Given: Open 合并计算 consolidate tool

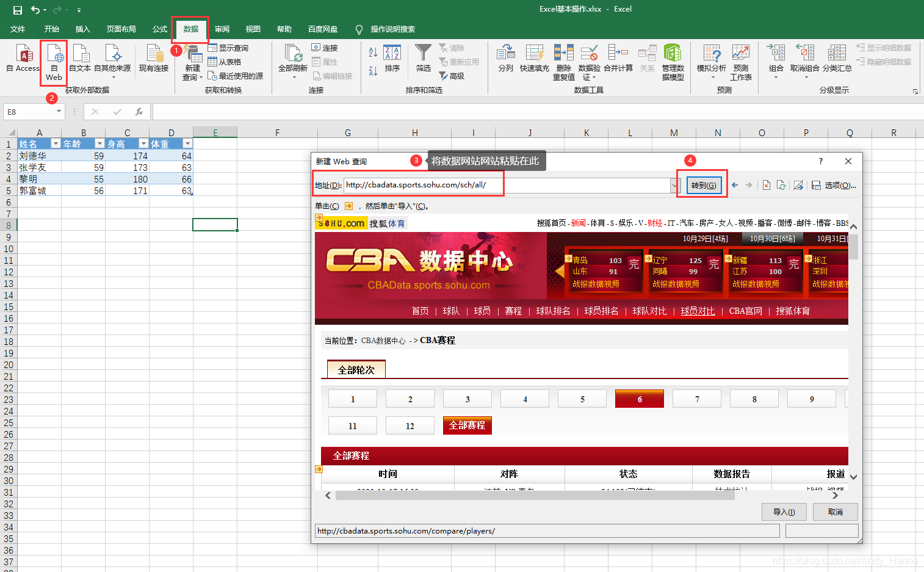Looking at the screenshot, I should coord(618,59).
